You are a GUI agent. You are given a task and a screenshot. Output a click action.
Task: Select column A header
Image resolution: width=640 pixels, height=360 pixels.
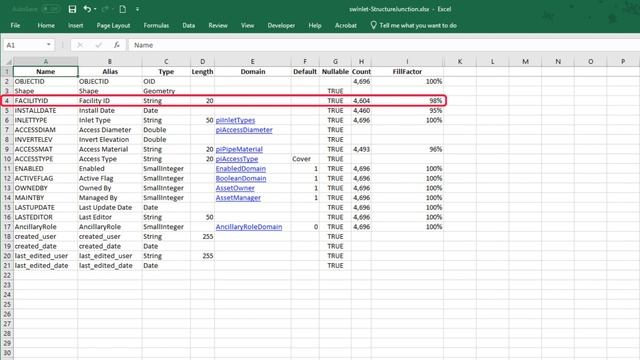tap(45, 62)
